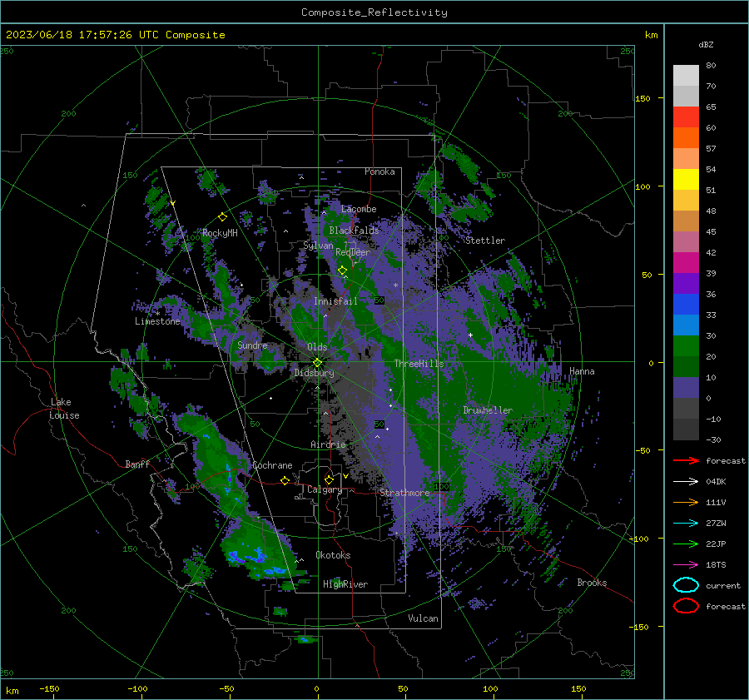Image resolution: width=749 pixels, height=700 pixels.
Task: Click the Drumheller city label
Action: 488,410
